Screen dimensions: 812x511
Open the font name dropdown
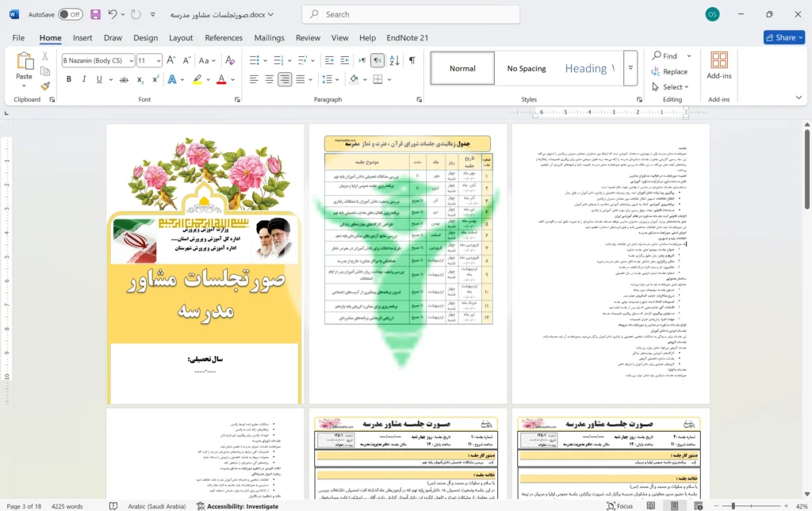[131, 60]
